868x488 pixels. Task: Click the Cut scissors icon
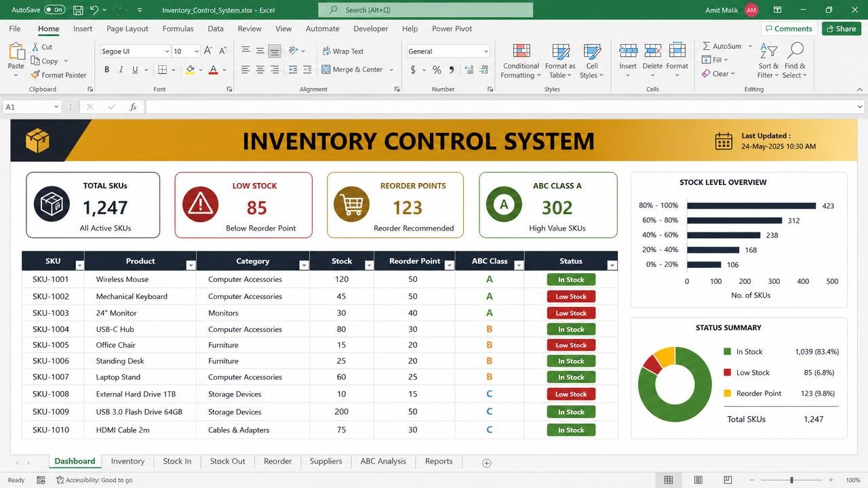pos(35,47)
